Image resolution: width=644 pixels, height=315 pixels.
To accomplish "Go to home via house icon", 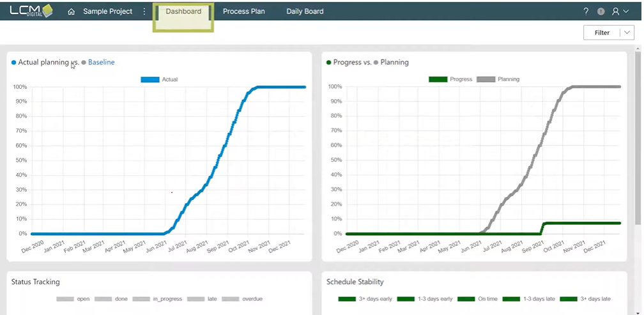I will click(71, 12).
